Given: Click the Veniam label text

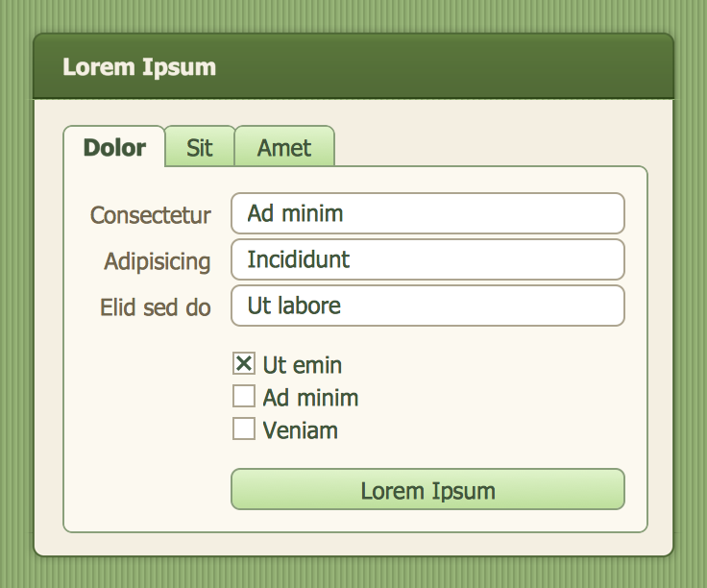Looking at the screenshot, I should pos(301,430).
